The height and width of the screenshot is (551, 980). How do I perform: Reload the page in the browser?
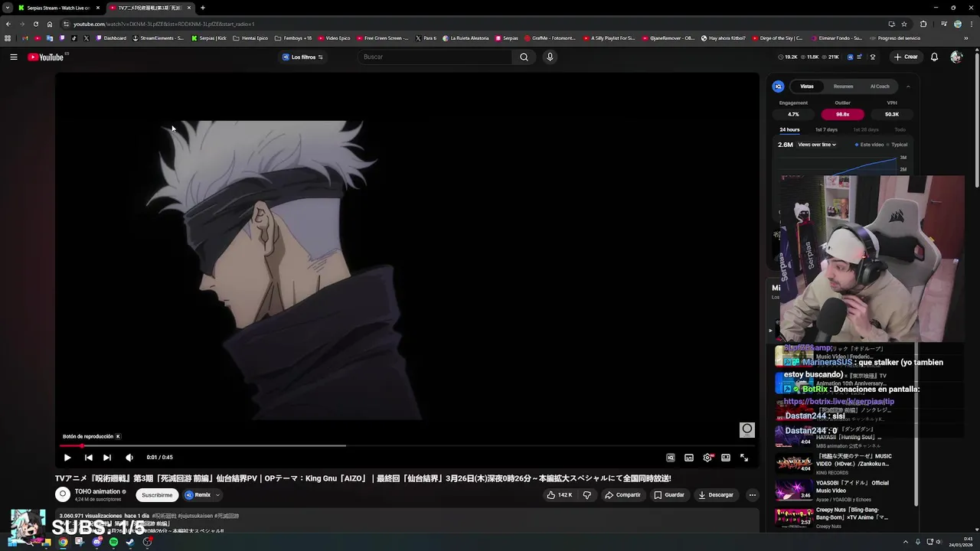point(35,24)
